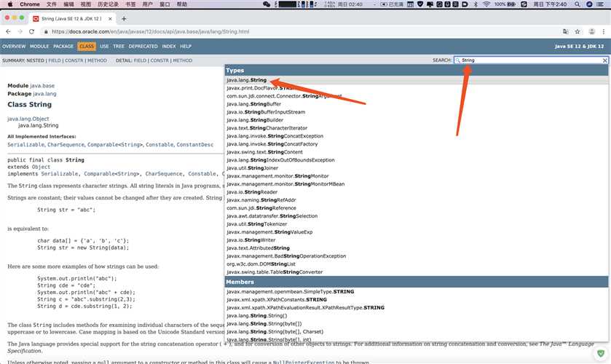Screen dimensions: 611x364
Task: Clear the search box with the X
Action: pos(604,60)
